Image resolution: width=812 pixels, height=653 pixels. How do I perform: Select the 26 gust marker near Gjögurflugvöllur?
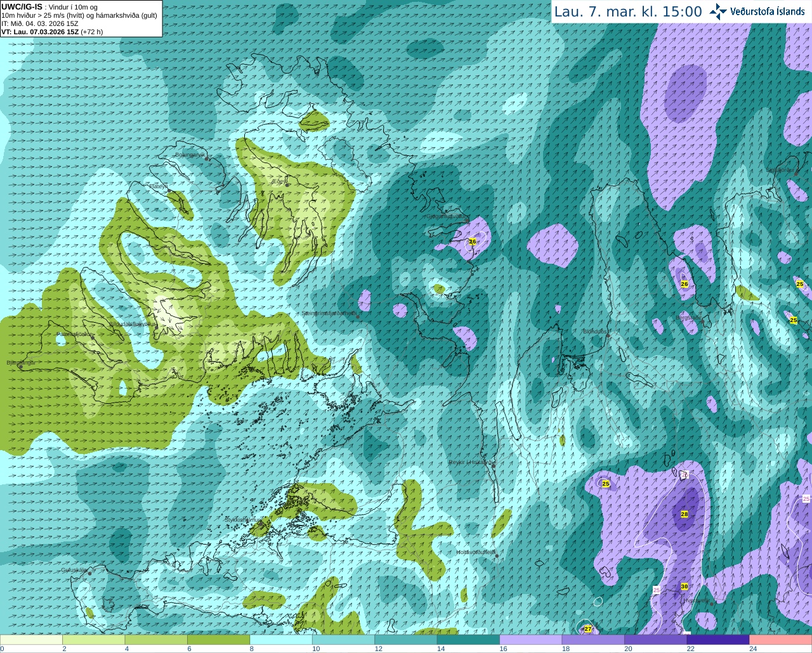(473, 242)
